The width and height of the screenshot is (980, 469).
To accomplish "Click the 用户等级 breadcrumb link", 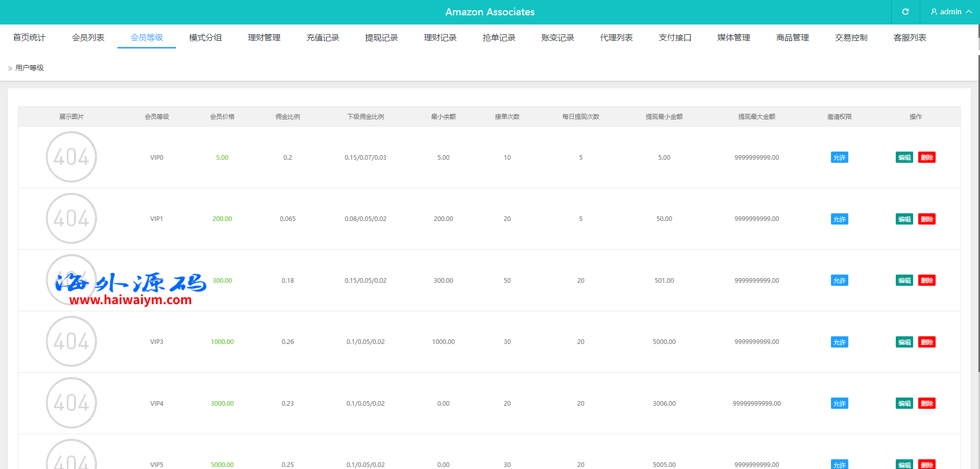I will [x=30, y=68].
